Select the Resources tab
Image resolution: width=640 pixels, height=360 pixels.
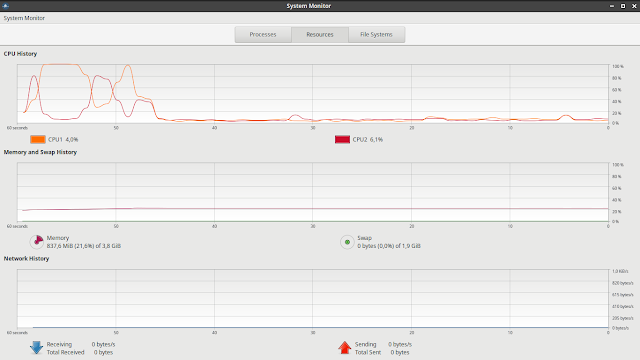(x=320, y=35)
